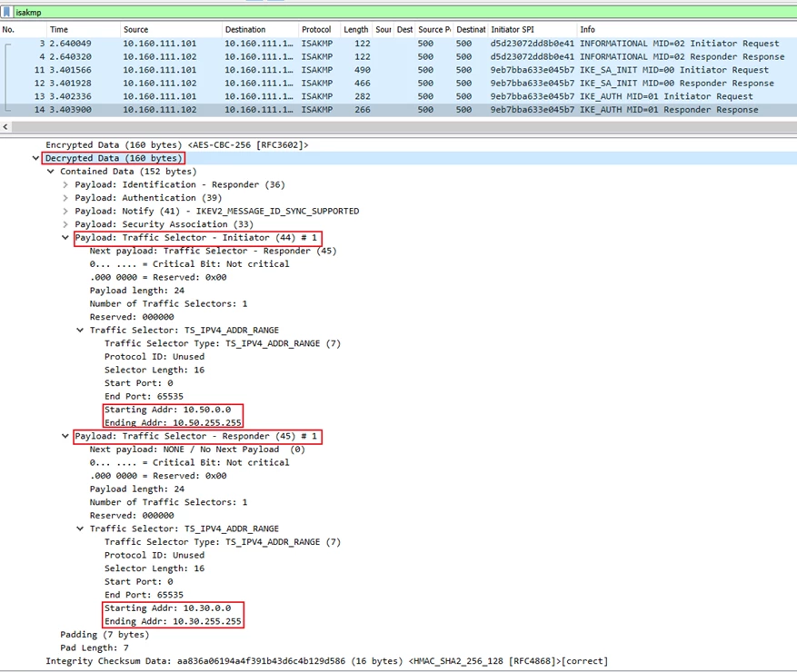Viewport: 797px width, 672px height.
Task: Expand Payload Notify (41)
Action: click(x=65, y=211)
